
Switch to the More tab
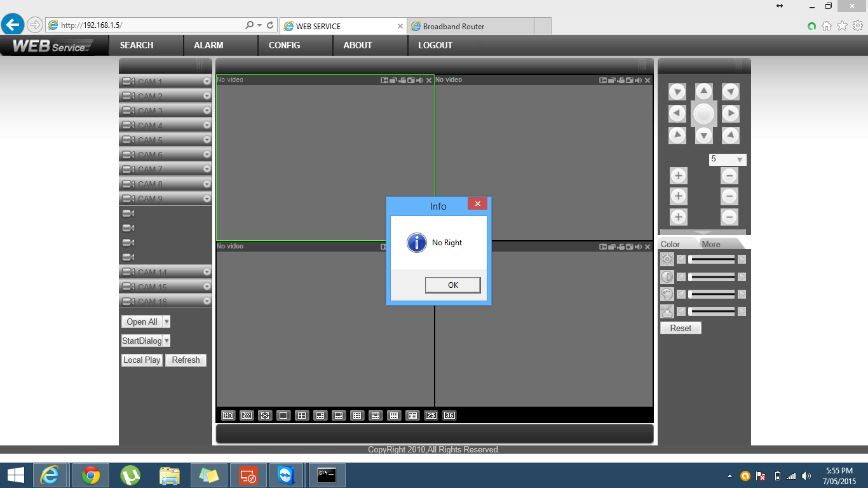(x=711, y=244)
